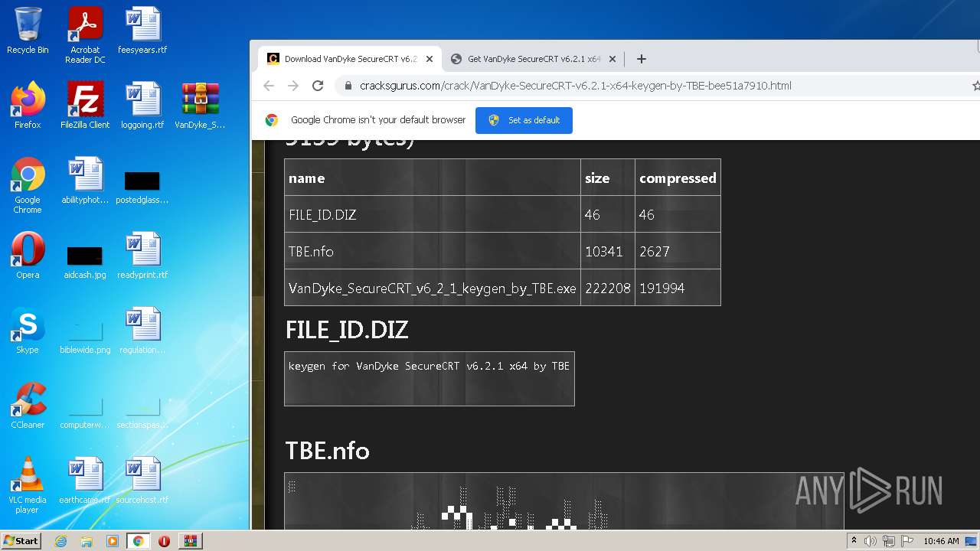Launch VLC media player shortcut

[28, 485]
